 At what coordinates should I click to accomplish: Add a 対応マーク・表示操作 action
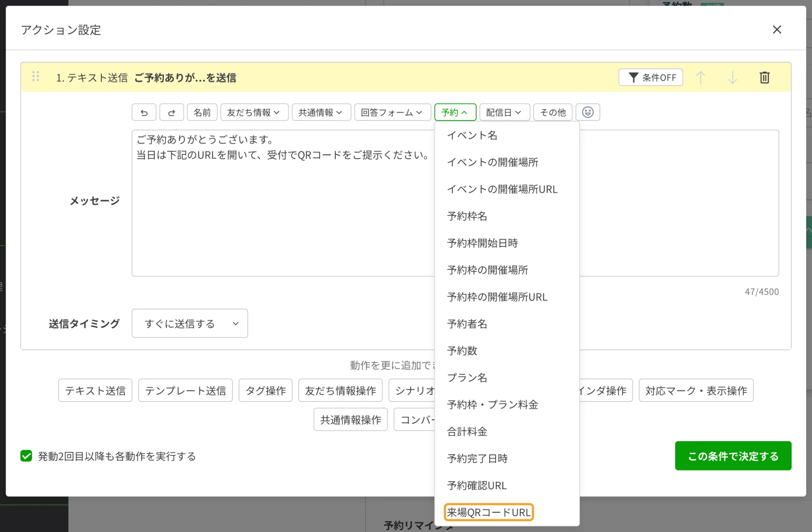tap(696, 390)
